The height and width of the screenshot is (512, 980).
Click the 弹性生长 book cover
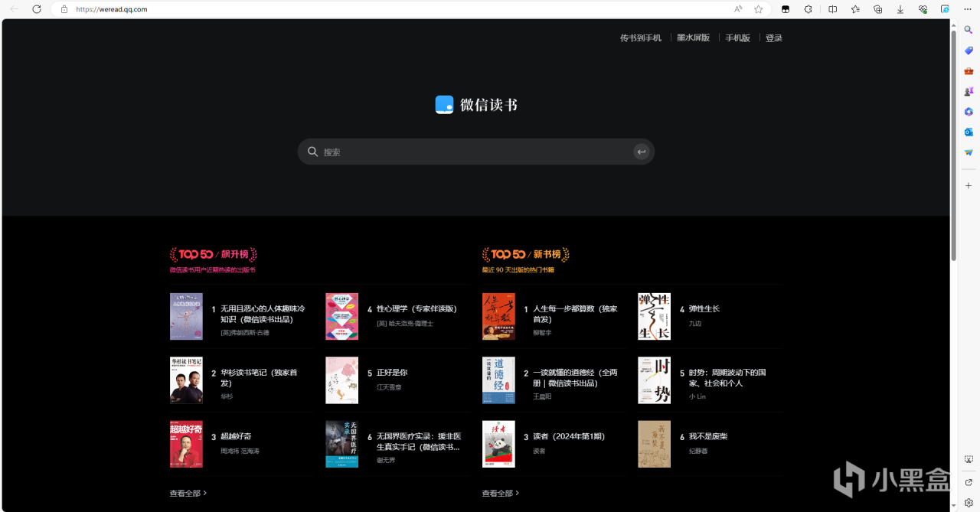pyautogui.click(x=654, y=316)
